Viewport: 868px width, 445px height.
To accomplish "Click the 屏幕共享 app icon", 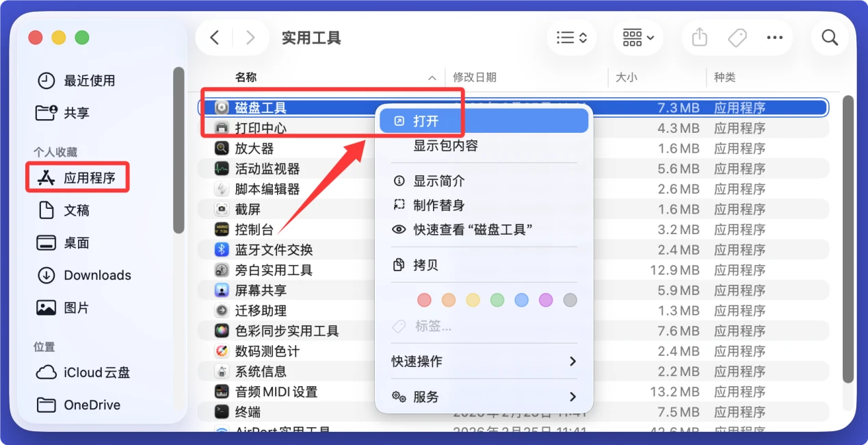I will (222, 290).
